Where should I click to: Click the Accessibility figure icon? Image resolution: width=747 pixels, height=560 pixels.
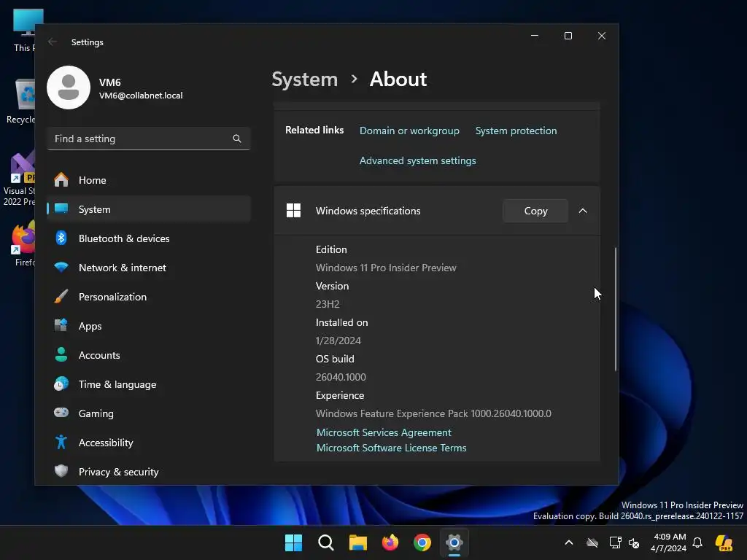tap(61, 443)
